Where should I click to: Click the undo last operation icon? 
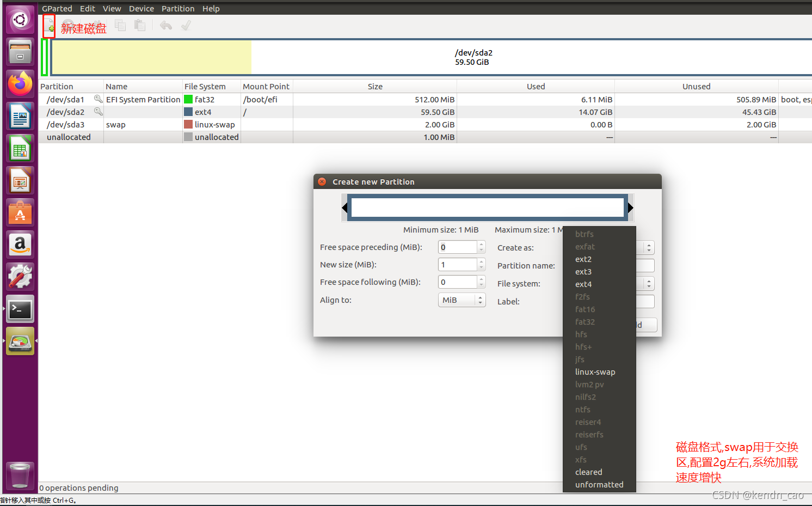click(166, 26)
